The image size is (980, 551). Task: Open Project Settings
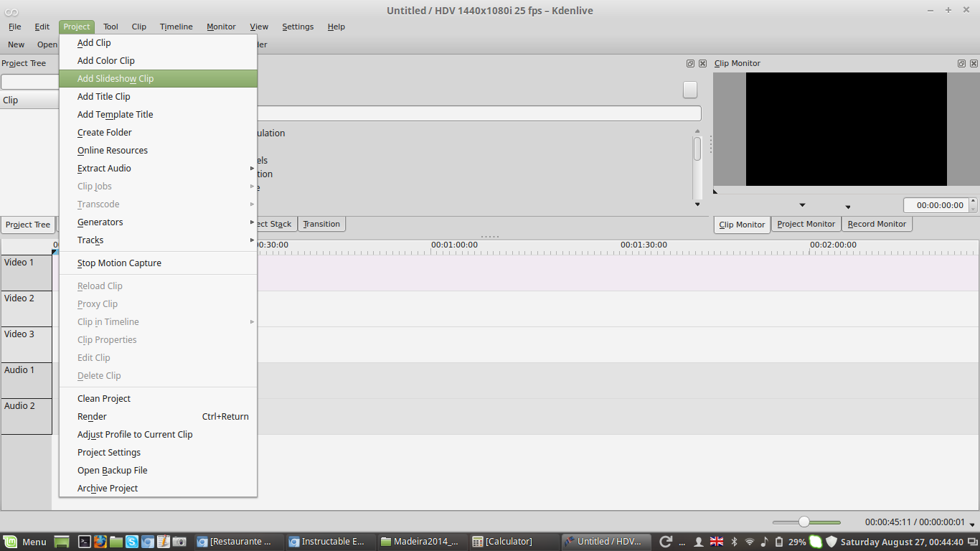point(158,453)
